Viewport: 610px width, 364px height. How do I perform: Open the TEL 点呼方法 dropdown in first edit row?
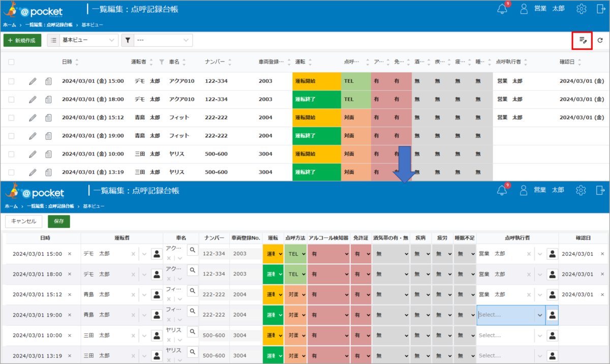[295, 254]
